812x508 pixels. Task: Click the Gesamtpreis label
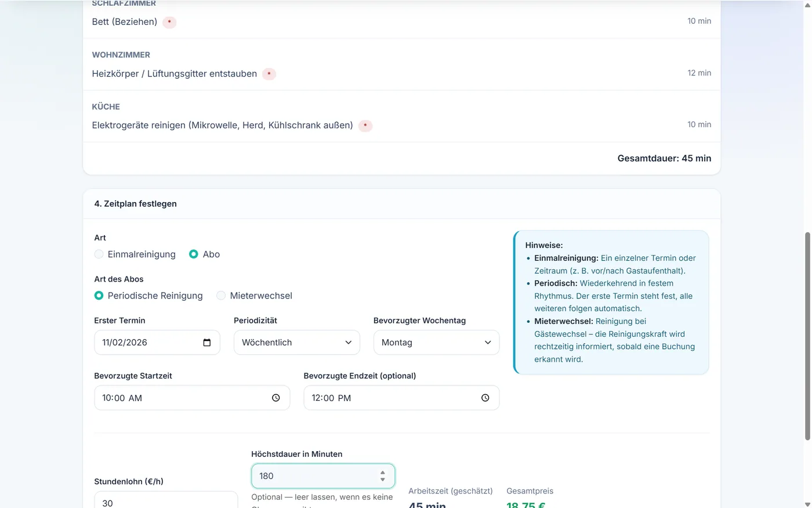pyautogui.click(x=530, y=491)
